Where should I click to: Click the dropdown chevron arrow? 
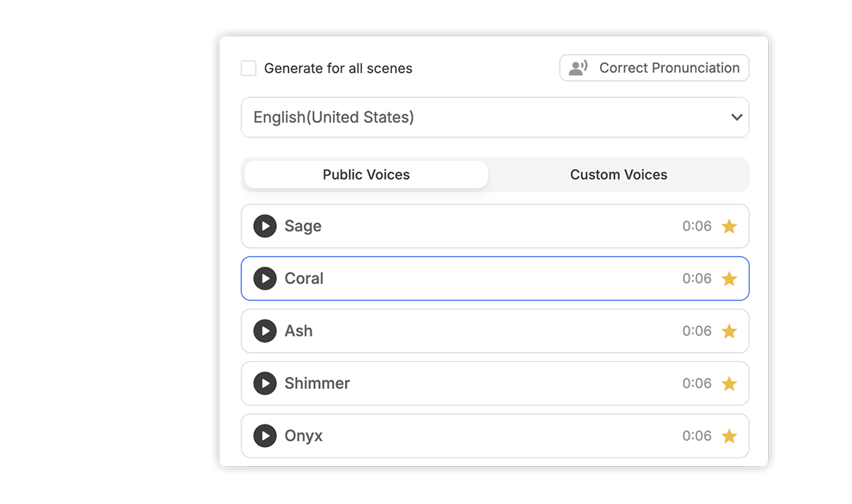click(x=736, y=117)
